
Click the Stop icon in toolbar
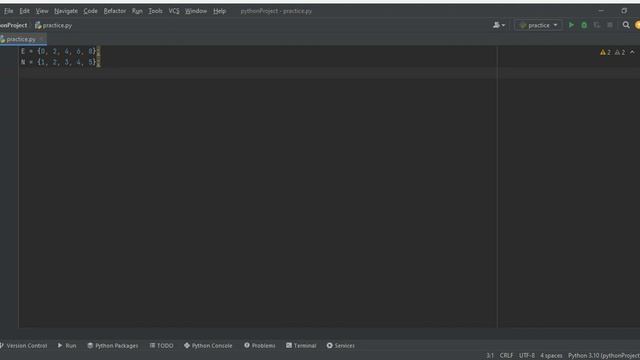pos(610,25)
